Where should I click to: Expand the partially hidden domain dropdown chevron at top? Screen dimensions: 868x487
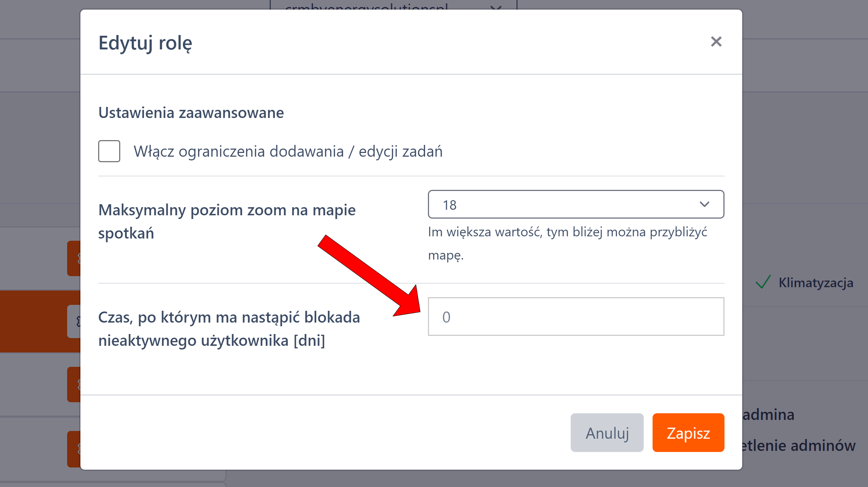(496, 7)
